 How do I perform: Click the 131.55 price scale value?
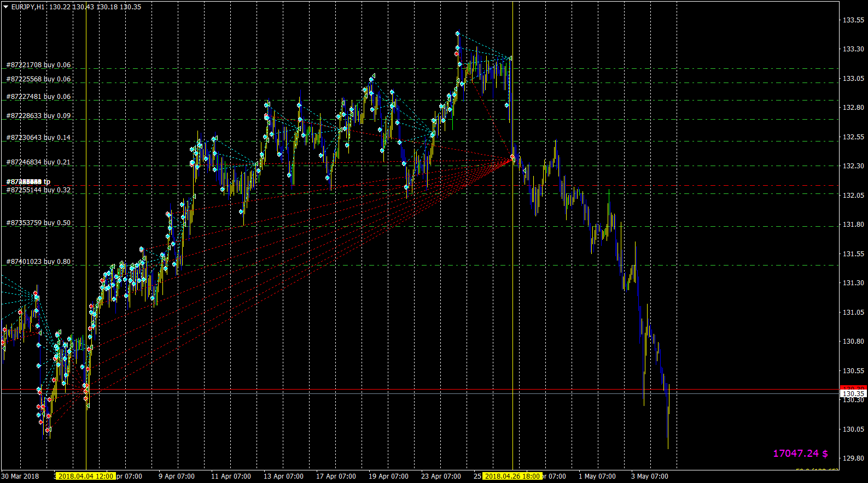(x=853, y=254)
